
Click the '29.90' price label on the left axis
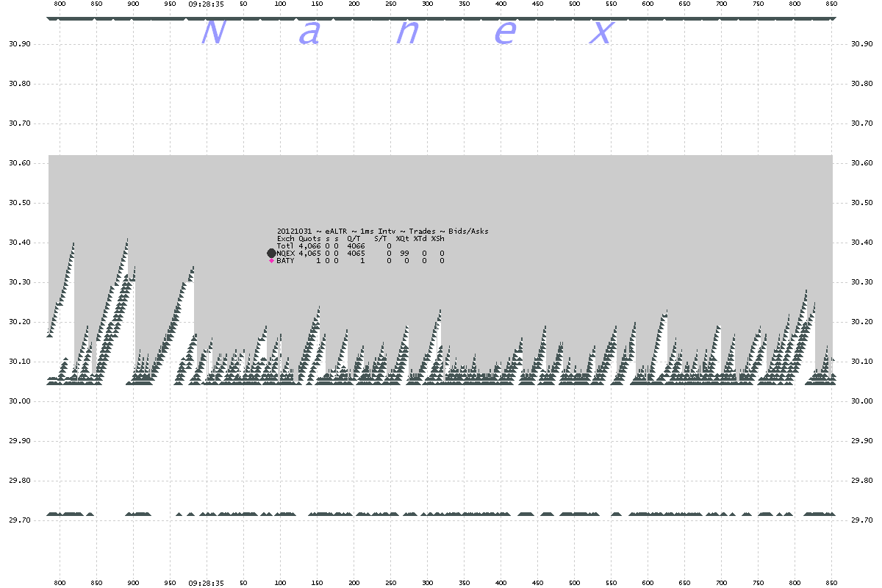tap(20, 441)
